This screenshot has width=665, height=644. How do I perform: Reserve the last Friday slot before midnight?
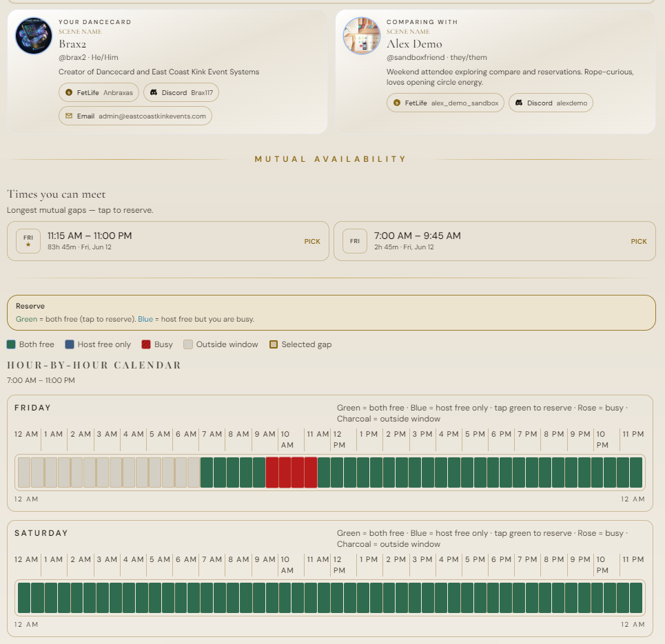coord(636,472)
